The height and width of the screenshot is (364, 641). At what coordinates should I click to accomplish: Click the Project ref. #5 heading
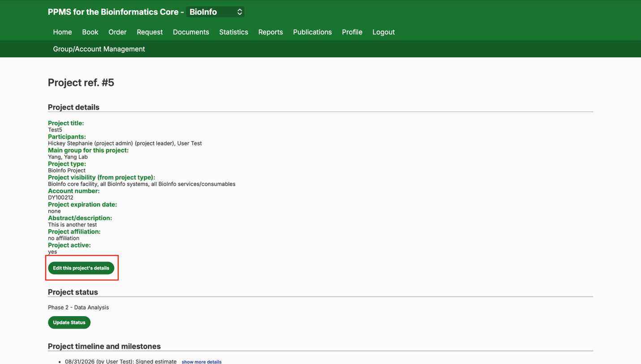point(81,82)
